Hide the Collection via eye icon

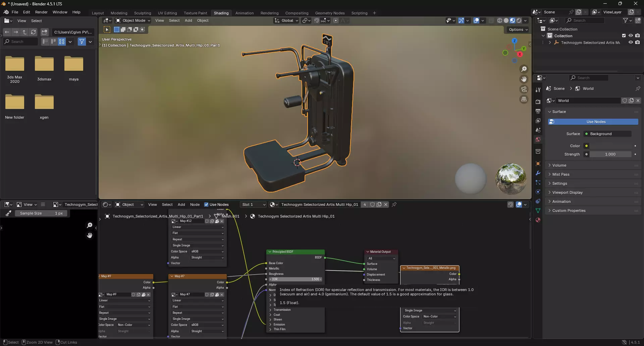(631, 36)
